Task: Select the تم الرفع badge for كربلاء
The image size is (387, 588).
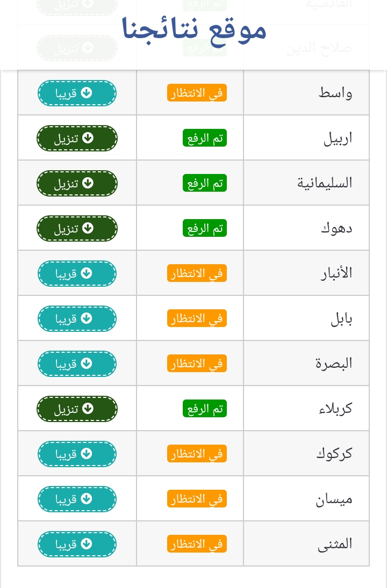Action: (205, 408)
